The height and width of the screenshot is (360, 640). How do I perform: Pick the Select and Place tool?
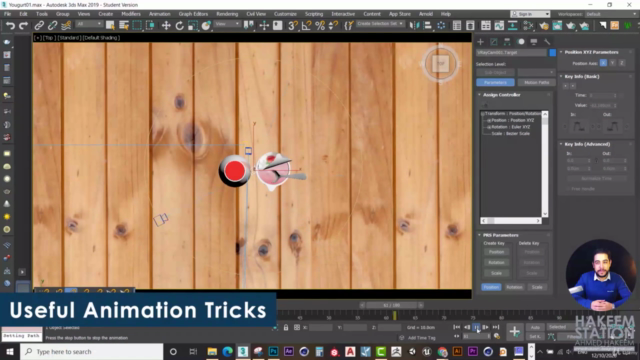pyautogui.click(x=206, y=26)
